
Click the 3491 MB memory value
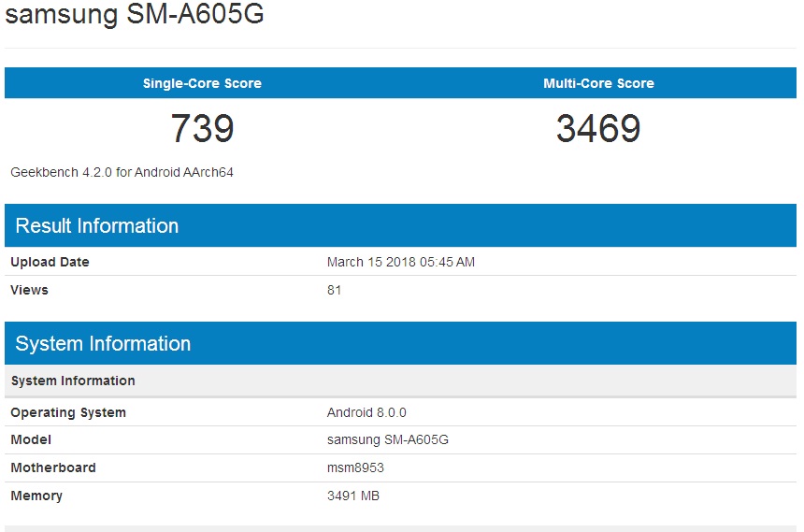(x=353, y=496)
